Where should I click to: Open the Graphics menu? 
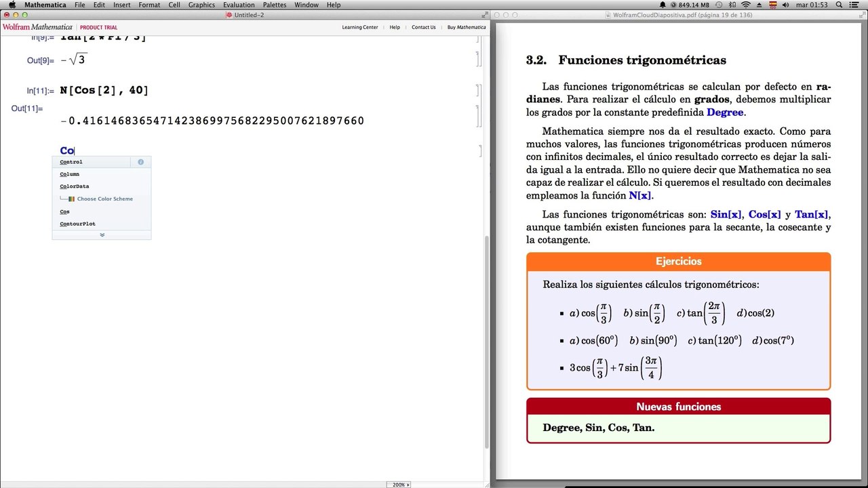201,5
